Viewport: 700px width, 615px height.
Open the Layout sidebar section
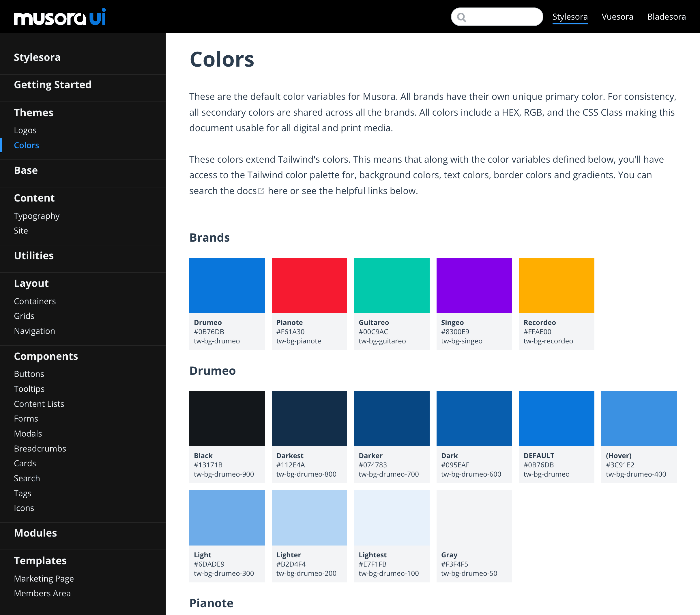31,283
